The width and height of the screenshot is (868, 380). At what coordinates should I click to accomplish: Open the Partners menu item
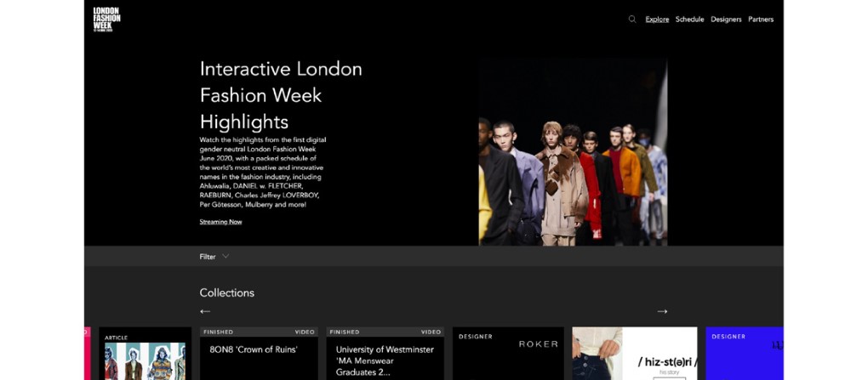[x=761, y=20]
